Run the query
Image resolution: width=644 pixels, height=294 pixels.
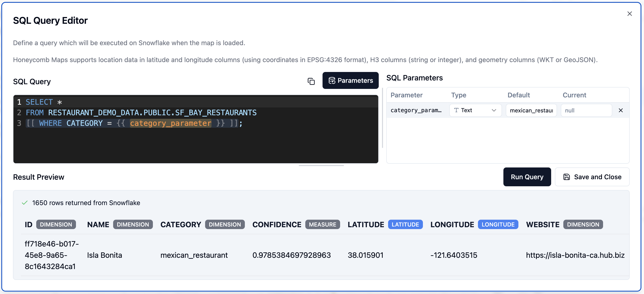(x=527, y=177)
